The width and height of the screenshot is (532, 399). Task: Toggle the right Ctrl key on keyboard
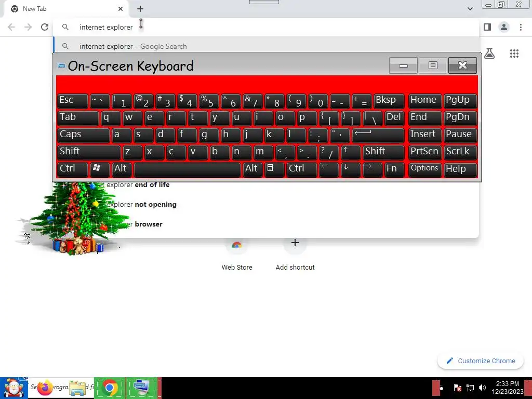tap(302, 169)
